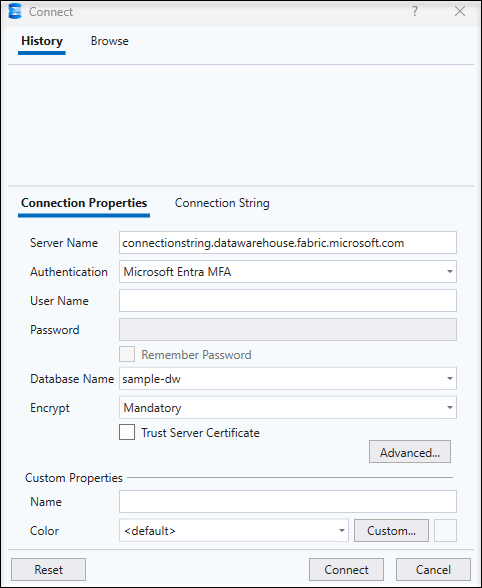The height and width of the screenshot is (588, 482).
Task: Click the Custom Properties Name field
Action: pyautogui.click(x=288, y=501)
